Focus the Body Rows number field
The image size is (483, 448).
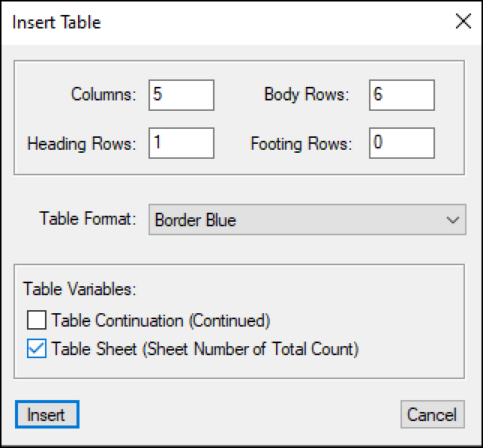tap(401, 95)
